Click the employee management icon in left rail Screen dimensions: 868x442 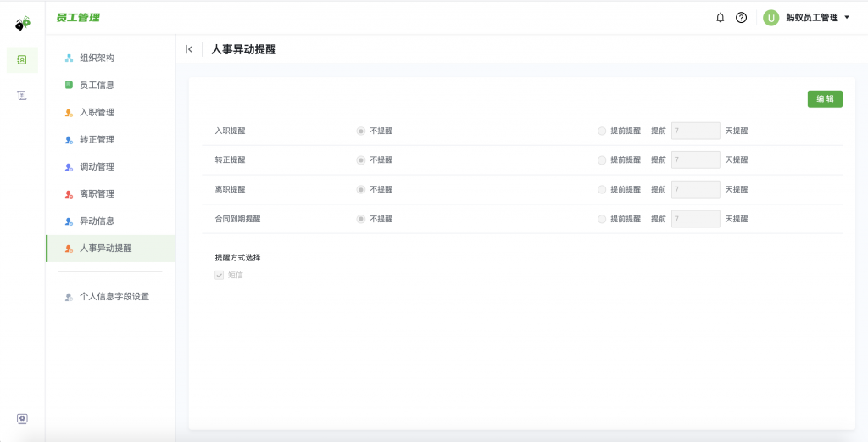[x=22, y=59]
